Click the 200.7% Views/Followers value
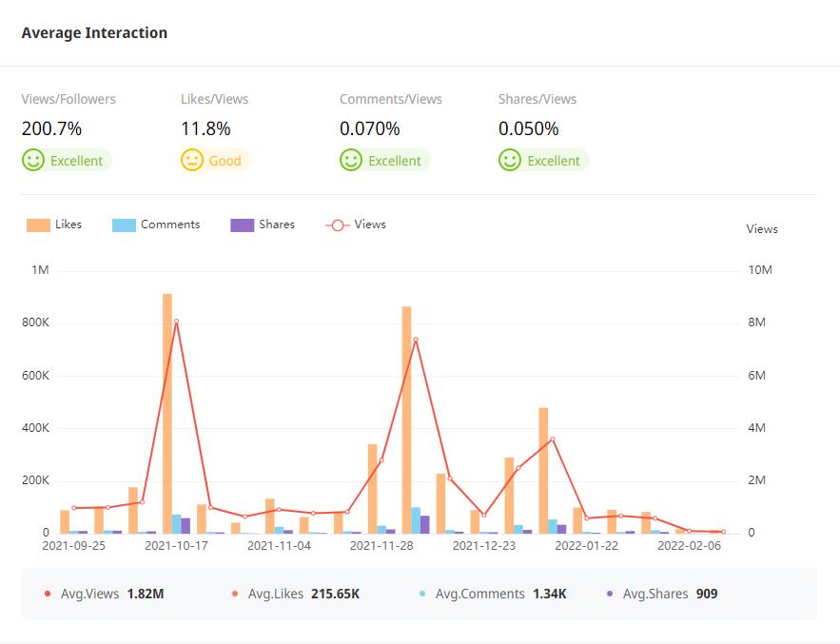The width and height of the screenshot is (840, 644). pyautogui.click(x=51, y=128)
